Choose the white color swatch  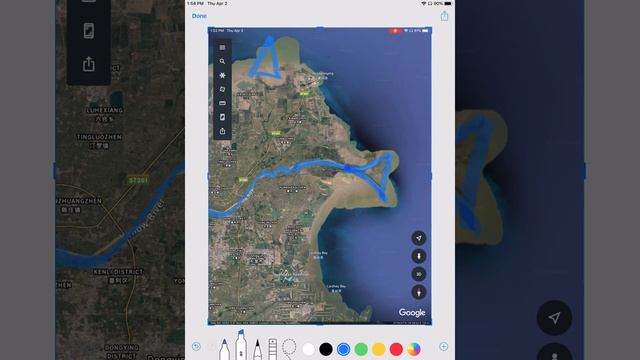(x=309, y=349)
